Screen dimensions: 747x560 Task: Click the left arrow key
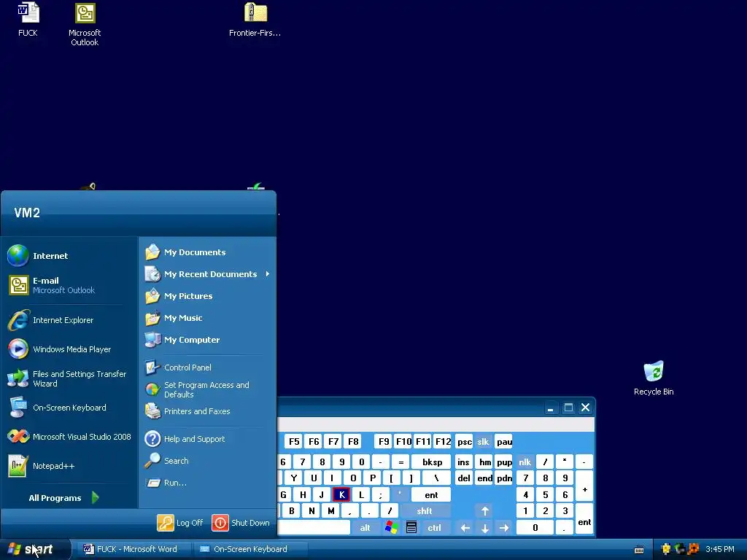[465, 528]
